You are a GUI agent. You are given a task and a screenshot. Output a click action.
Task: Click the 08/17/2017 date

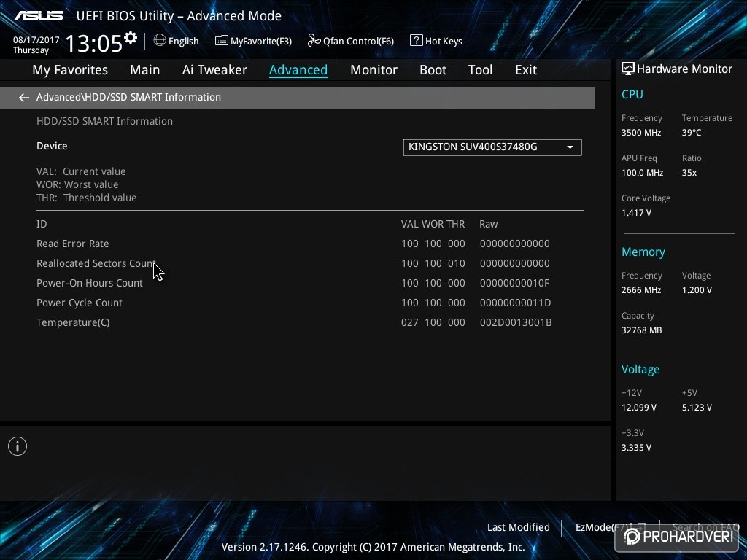point(36,40)
